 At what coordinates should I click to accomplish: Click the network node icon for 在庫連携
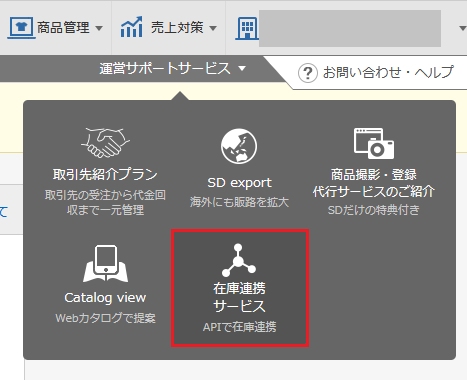coord(239,260)
